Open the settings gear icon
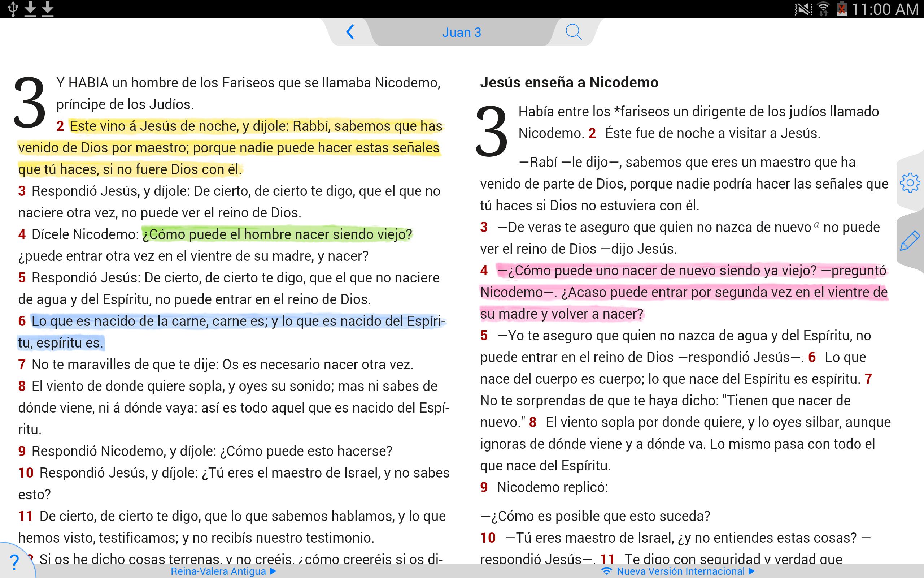Screen dimensions: 924x578 pyautogui.click(x=910, y=183)
